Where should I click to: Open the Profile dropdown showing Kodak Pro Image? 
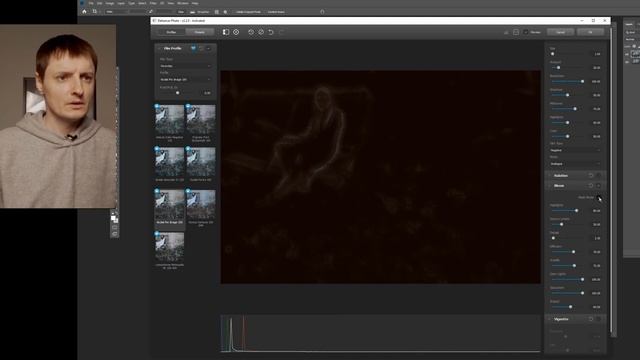pos(185,80)
